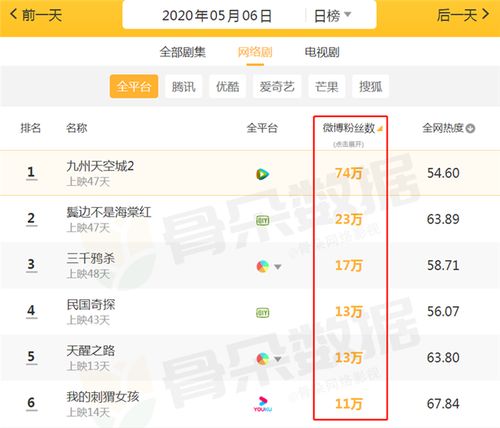Click multi-platform icon for 天醒之路
The width and height of the screenshot is (500, 428).
[x=262, y=359]
